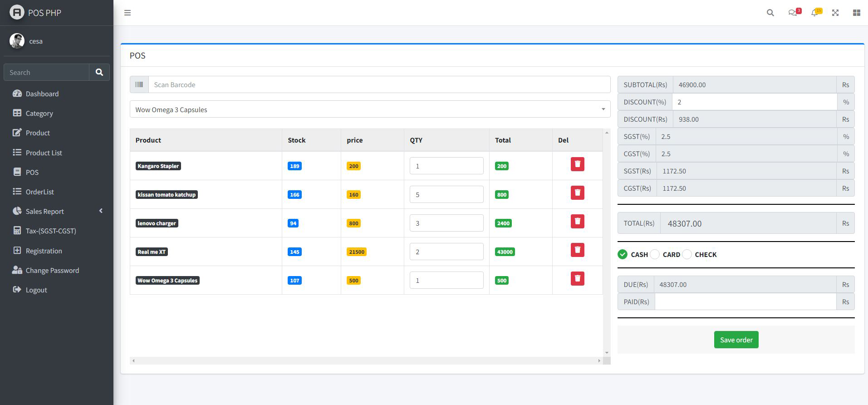Image resolution: width=868 pixels, height=405 pixels.
Task: Select the CARD payment option
Action: click(x=655, y=255)
